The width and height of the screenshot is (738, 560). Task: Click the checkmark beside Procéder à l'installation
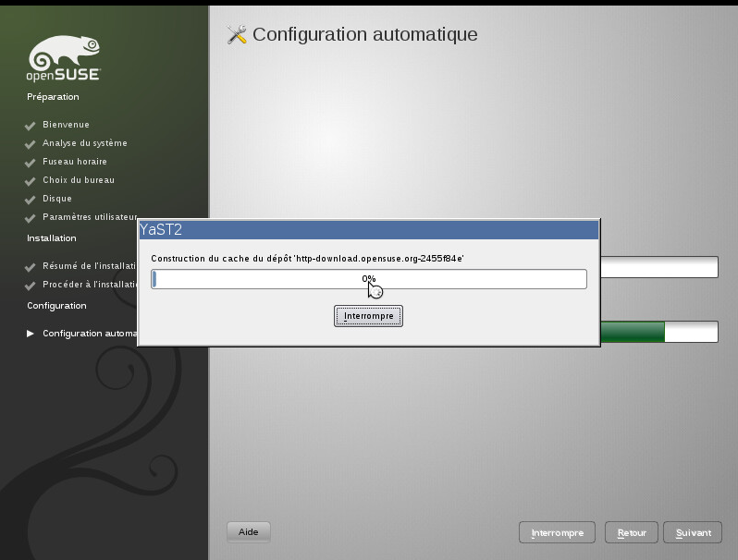pyautogui.click(x=31, y=286)
